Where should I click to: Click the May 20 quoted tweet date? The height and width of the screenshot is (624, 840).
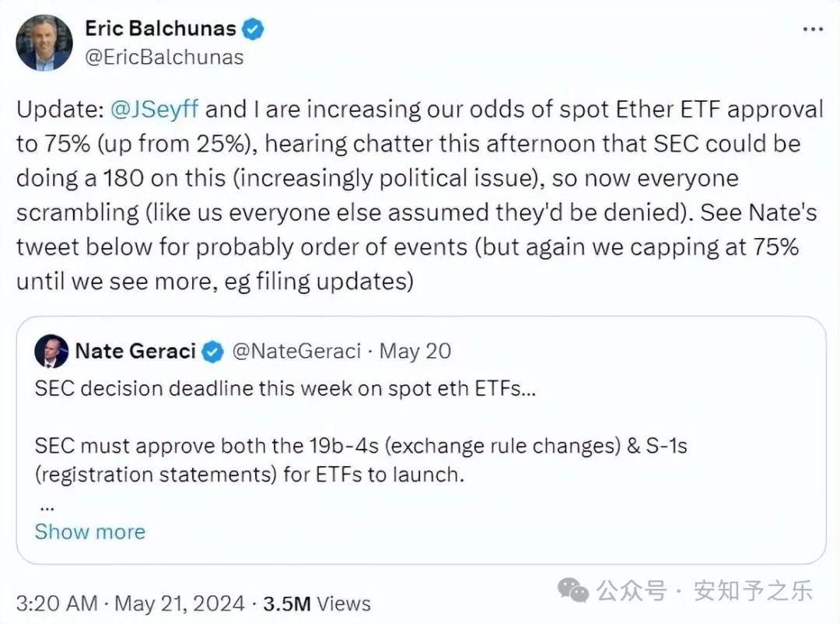[x=425, y=351]
